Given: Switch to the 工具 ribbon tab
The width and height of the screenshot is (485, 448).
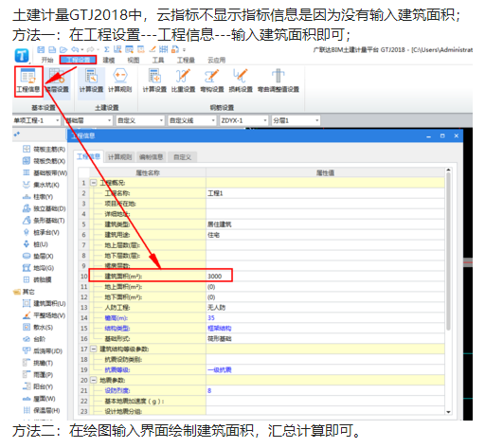Looking at the screenshot, I should click(x=158, y=60).
